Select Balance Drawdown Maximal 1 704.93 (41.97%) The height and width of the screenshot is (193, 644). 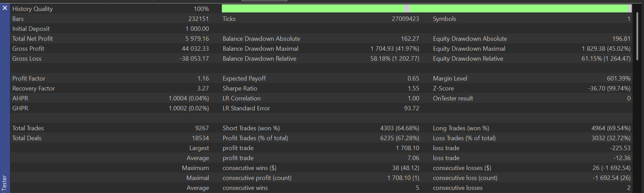point(395,49)
